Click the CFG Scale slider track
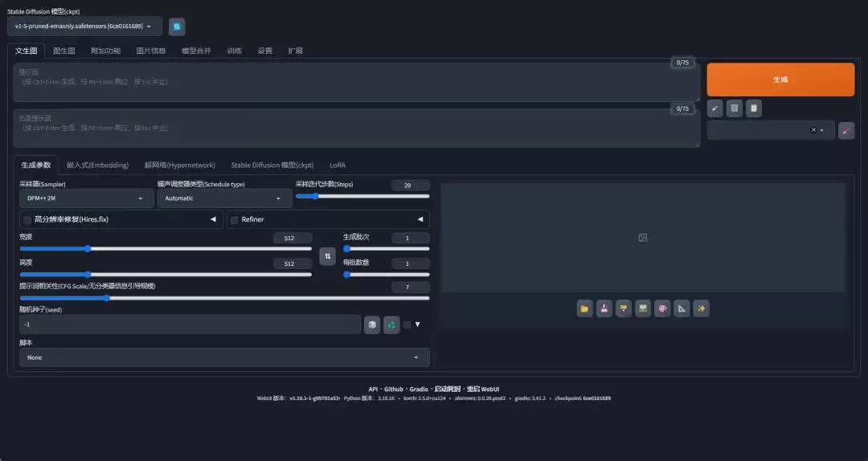 pos(223,298)
